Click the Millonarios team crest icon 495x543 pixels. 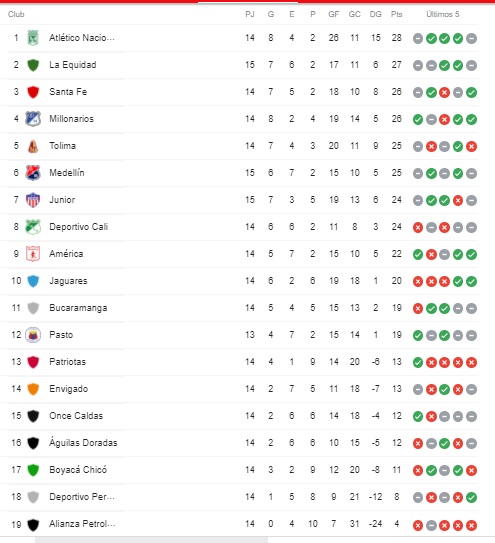33,119
